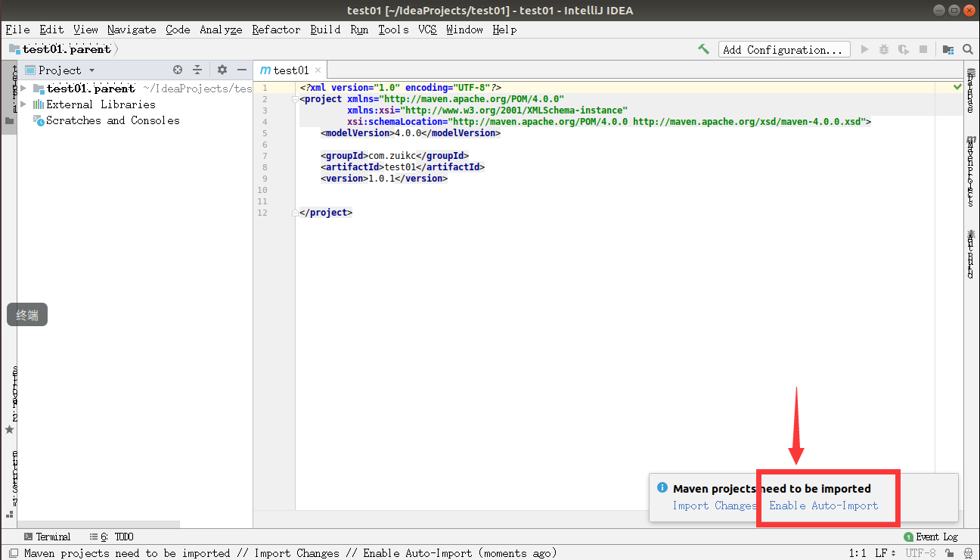Viewport: 980px width, 560px height.
Task: Click the green inspection checkmark indicator
Action: click(x=958, y=88)
